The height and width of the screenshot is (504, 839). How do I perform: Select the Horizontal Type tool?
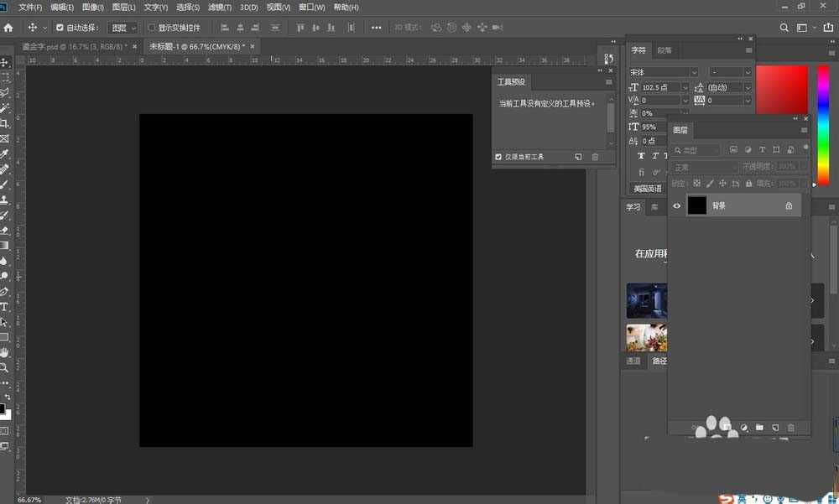[7, 305]
